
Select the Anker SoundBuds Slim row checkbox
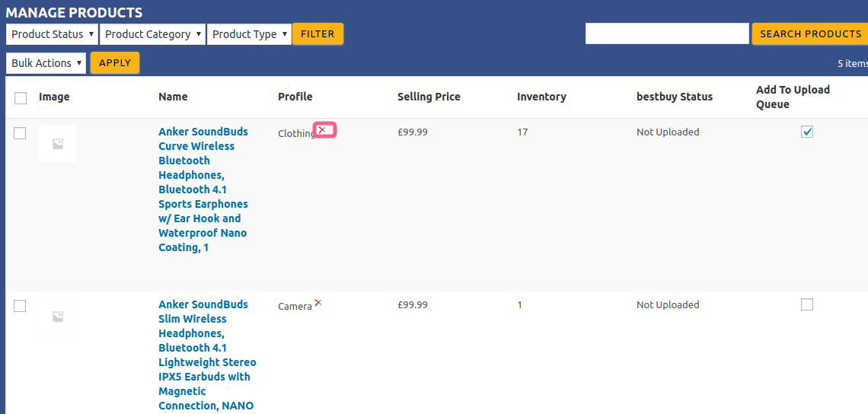20,306
